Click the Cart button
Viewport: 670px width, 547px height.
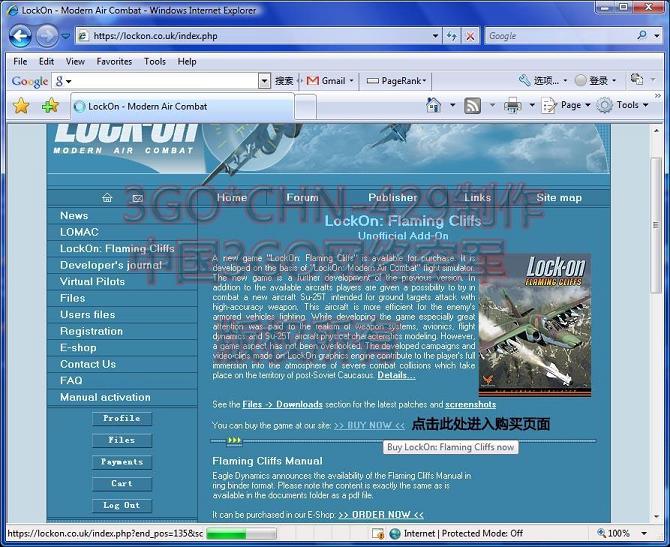tap(122, 484)
